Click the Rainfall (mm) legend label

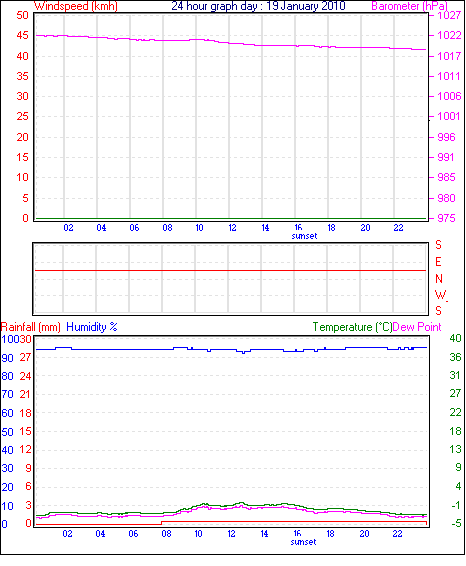click(30, 327)
